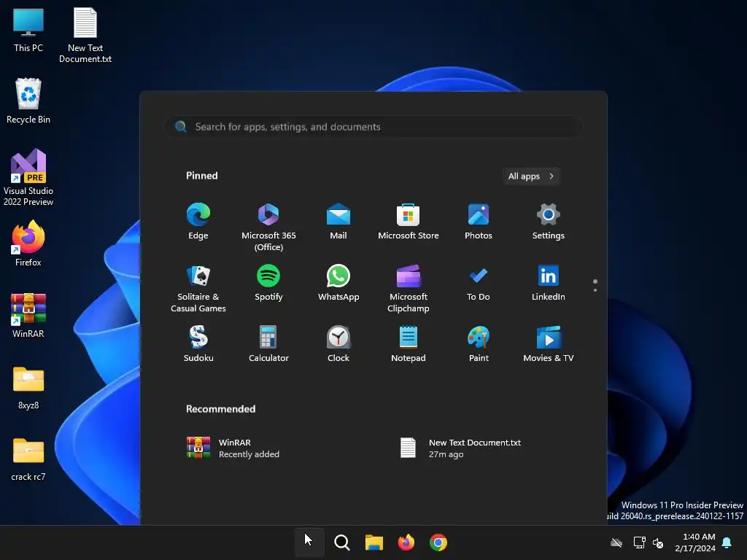Open notifications bell in taskbar
This screenshot has width=747, height=560.
point(727,542)
